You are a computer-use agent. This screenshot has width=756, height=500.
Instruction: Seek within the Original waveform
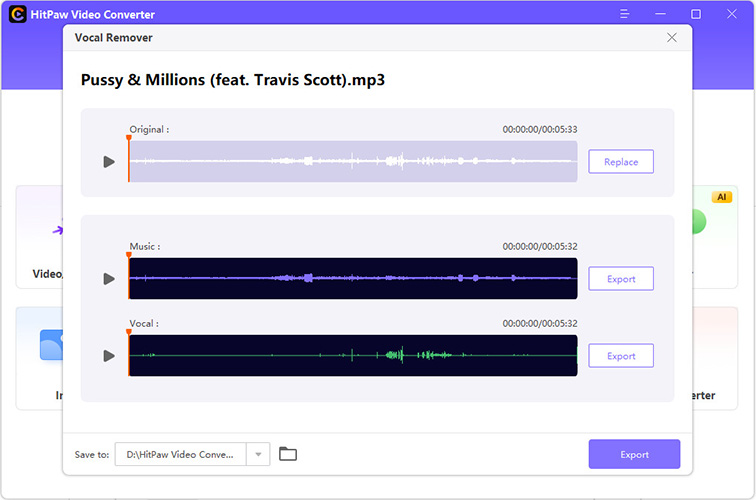353,162
